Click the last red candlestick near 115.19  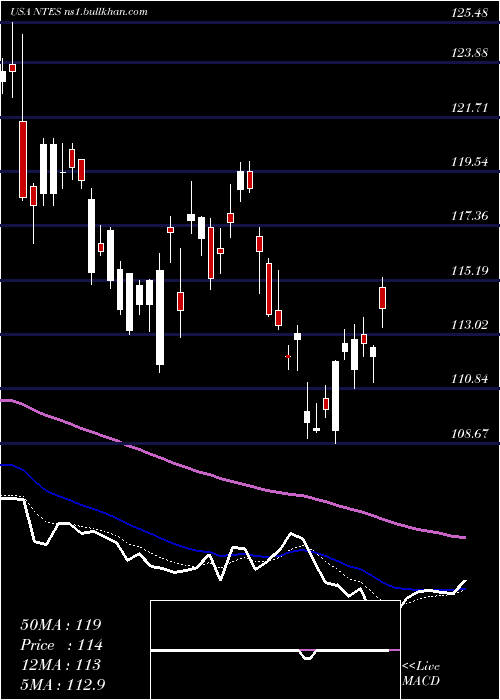coord(383,298)
